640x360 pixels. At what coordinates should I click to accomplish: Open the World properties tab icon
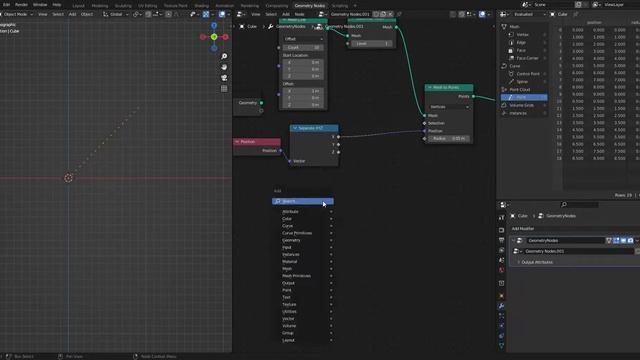[x=502, y=270]
